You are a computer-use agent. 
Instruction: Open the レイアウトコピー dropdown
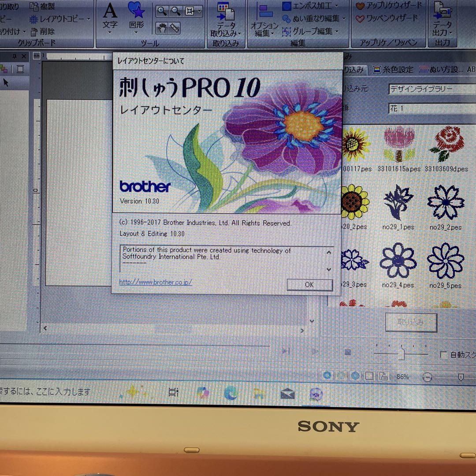click(x=89, y=19)
